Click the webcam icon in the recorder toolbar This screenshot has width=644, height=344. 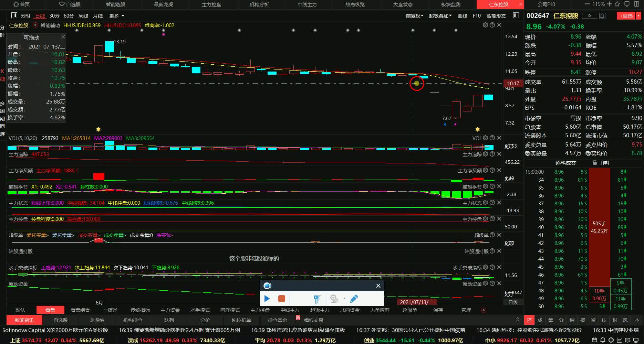click(x=334, y=299)
